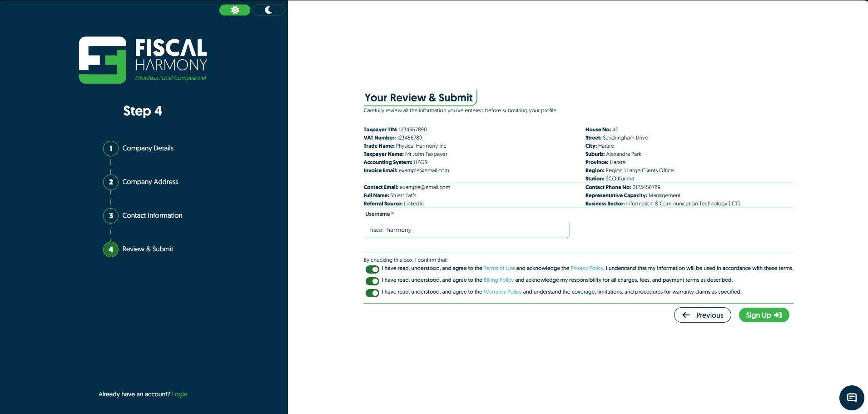
Task: Switch to dark mode moon icon
Action: (x=268, y=10)
